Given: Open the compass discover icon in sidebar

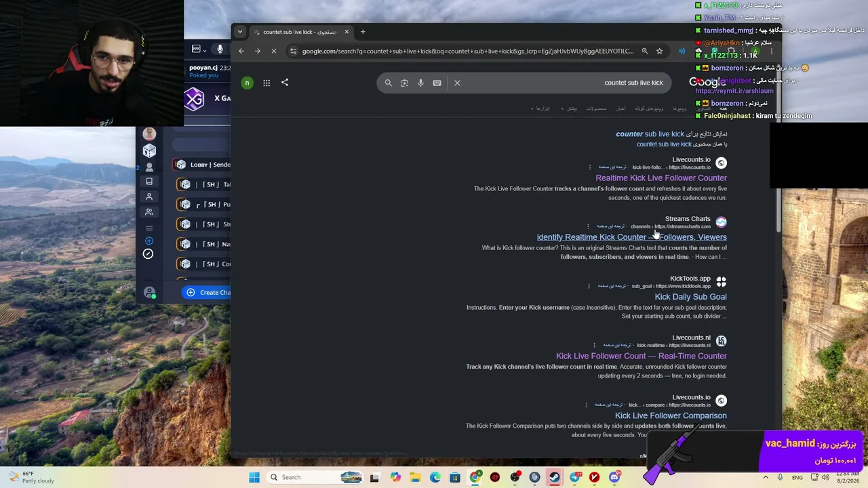Looking at the screenshot, I should [148, 254].
